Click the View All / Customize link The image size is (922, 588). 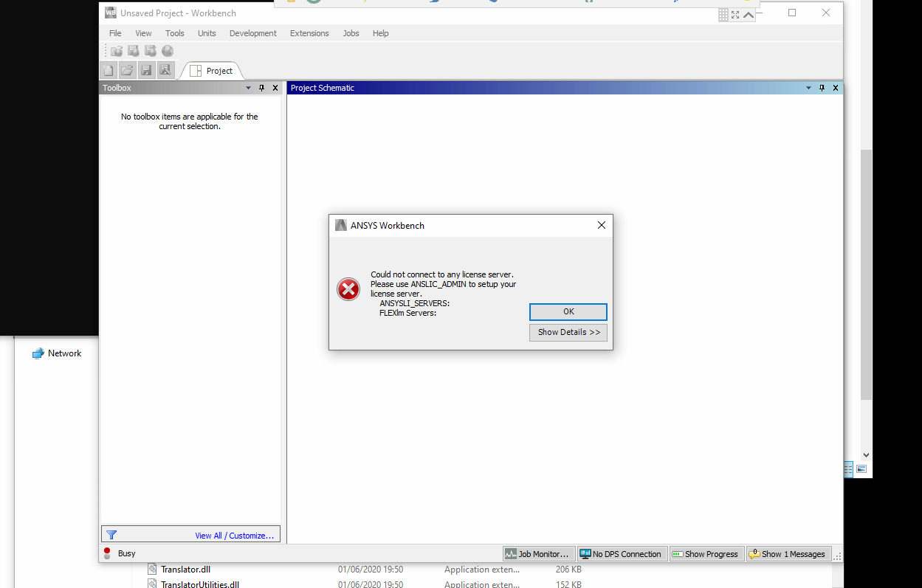[x=234, y=536]
